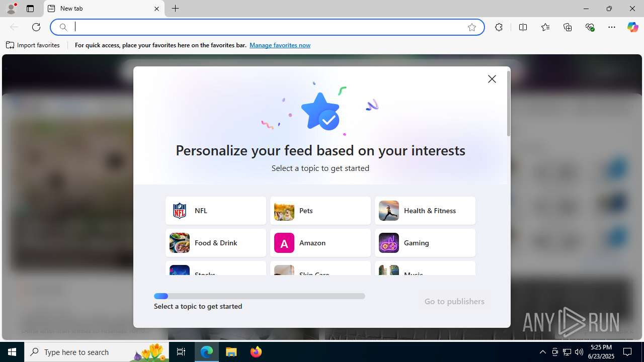Viewport: 644px width, 362px height.
Task: Select the Pets topic
Action: (320, 211)
